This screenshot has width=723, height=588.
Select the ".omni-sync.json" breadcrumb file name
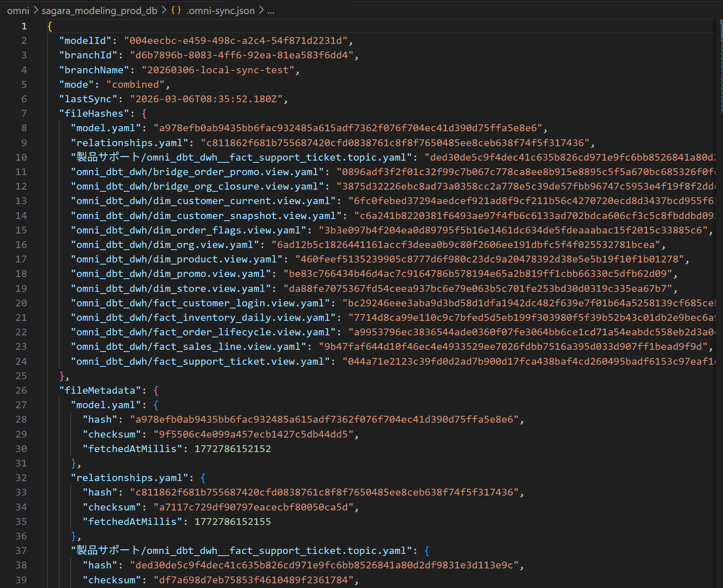pos(220,11)
